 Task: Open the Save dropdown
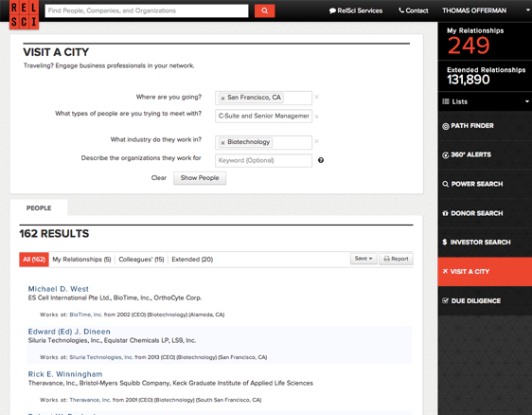point(364,259)
